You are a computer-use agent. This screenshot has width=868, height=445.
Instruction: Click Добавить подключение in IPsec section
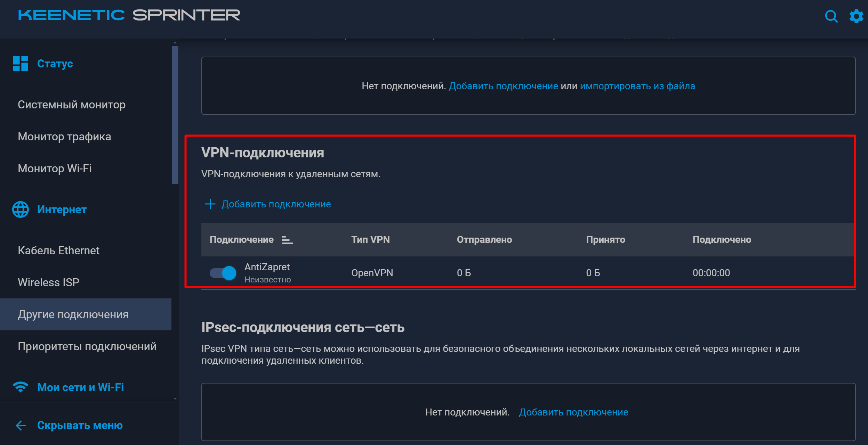[573, 412]
